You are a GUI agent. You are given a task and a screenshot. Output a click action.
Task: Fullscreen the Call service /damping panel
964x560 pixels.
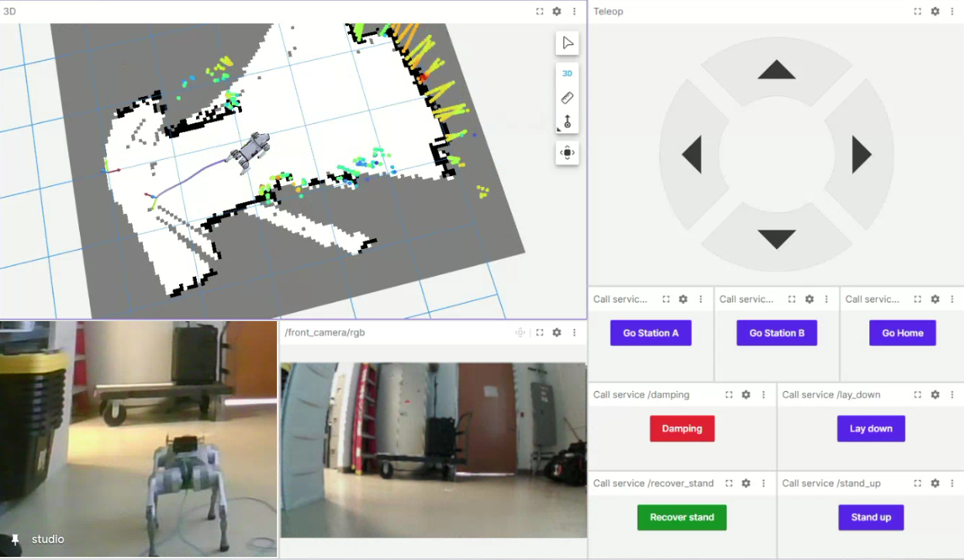(x=729, y=395)
